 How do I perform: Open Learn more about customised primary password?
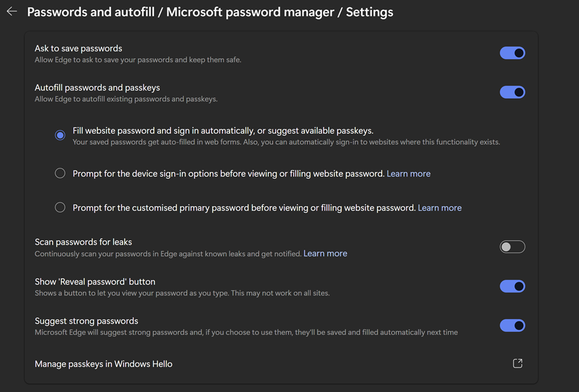(x=440, y=207)
